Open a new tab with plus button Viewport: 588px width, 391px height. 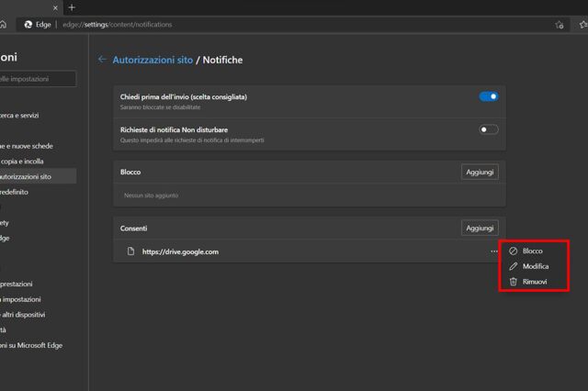point(72,7)
